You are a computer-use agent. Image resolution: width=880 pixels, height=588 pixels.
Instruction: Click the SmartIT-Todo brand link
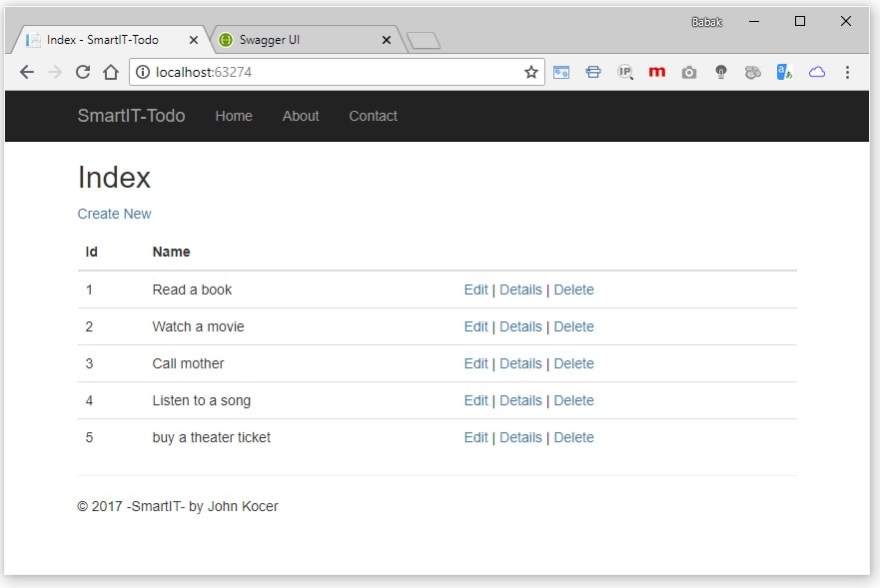[131, 116]
